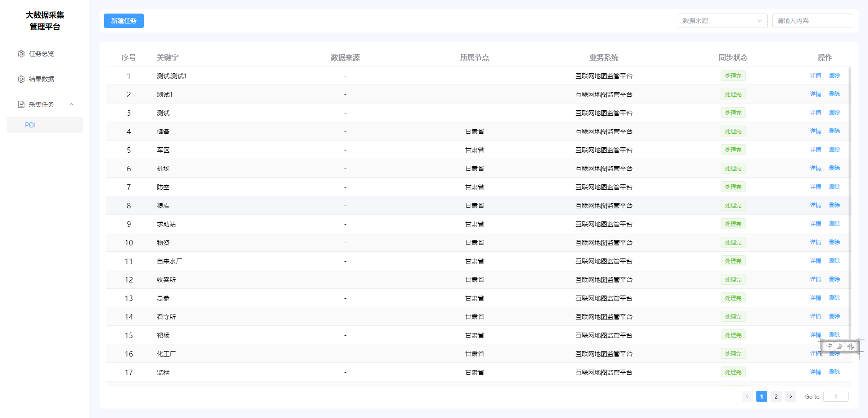This screenshot has height=418, width=868.
Task: Click the 数据来源 column header
Action: tap(345, 57)
